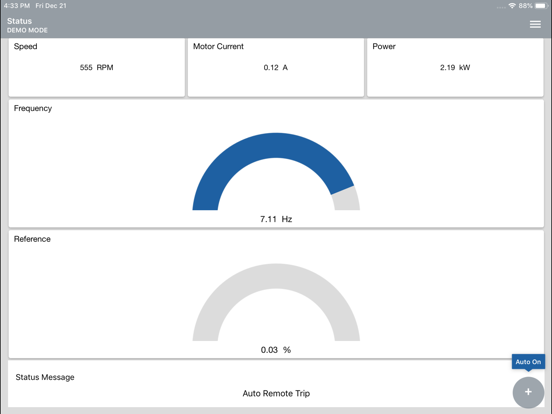Click the Reference panel title

32,239
